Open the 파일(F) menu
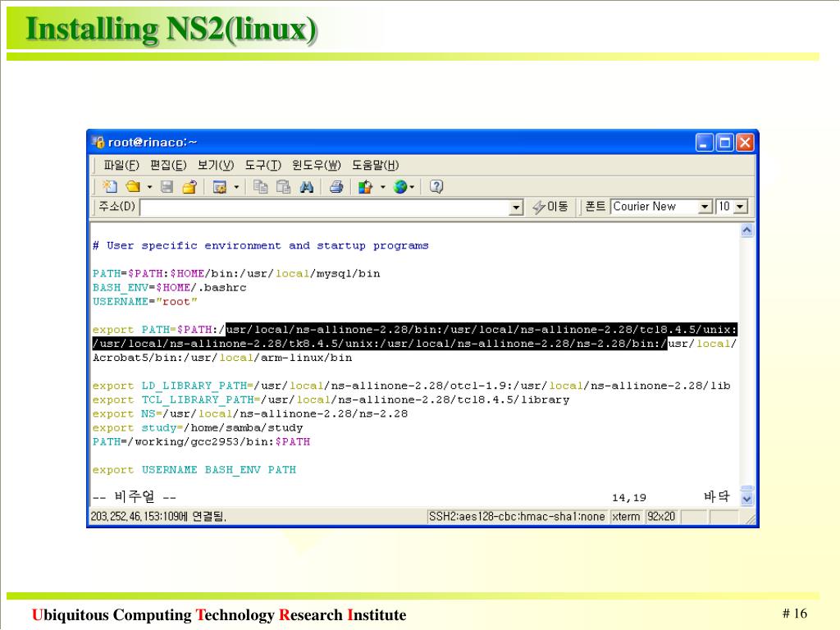 coord(121,165)
